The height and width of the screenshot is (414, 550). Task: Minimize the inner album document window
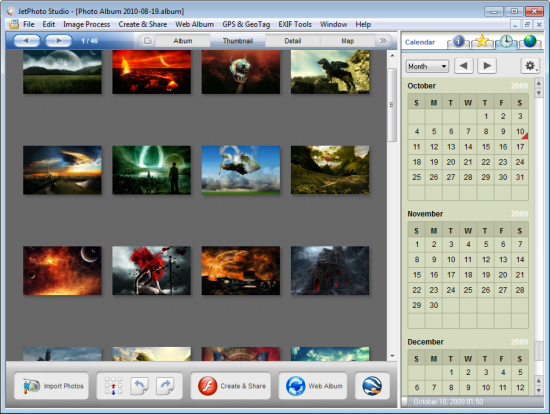click(515, 25)
